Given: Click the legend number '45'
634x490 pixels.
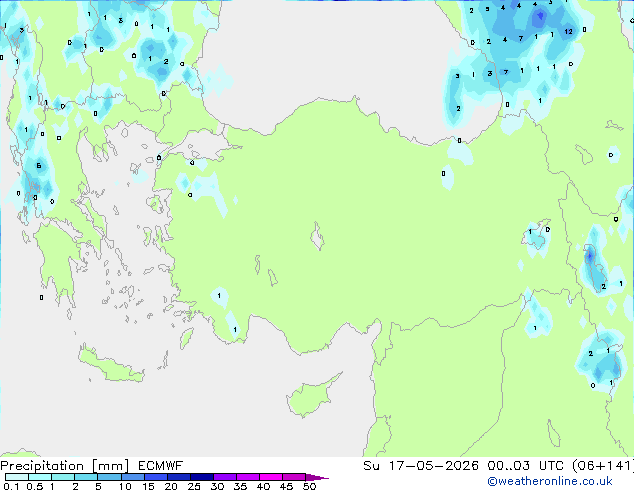Looking at the screenshot, I should [x=286, y=486].
